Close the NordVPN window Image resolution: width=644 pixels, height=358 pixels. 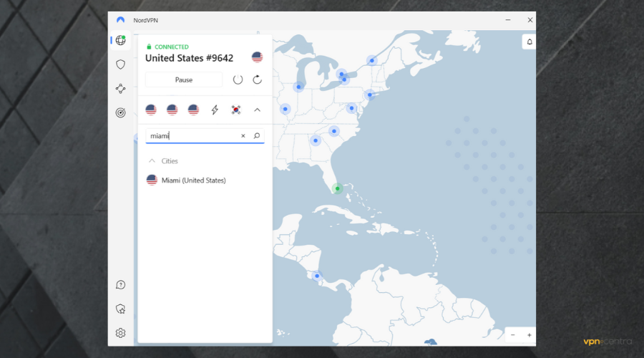[x=530, y=20]
